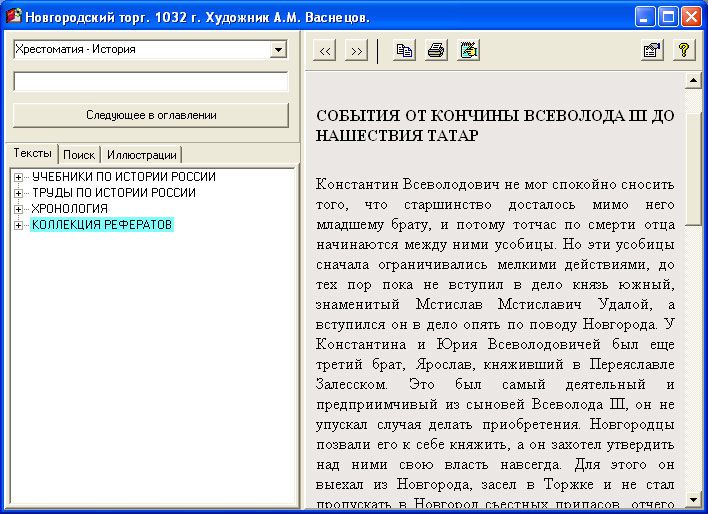Image resolution: width=708 pixels, height=514 pixels.
Task: Open the Хрестоматия - История dropdown
Action: pyautogui.click(x=278, y=49)
